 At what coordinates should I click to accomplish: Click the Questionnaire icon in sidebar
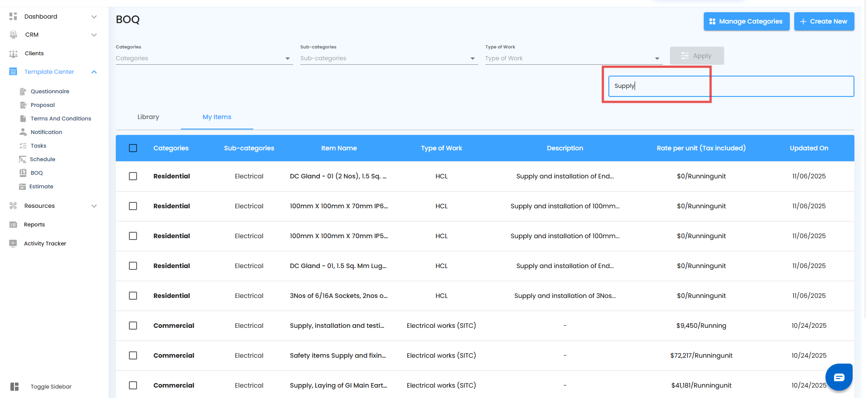click(x=23, y=91)
